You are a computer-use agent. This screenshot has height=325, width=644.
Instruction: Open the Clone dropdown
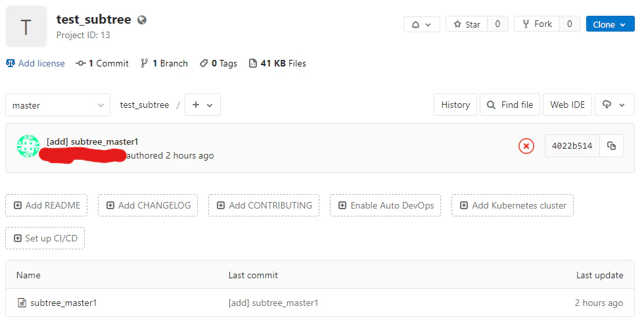610,24
